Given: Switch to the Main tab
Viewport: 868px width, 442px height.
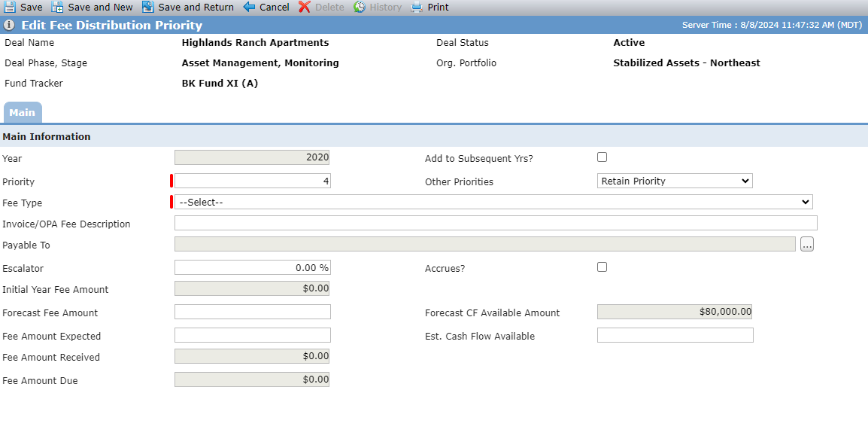Looking at the screenshot, I should point(22,112).
